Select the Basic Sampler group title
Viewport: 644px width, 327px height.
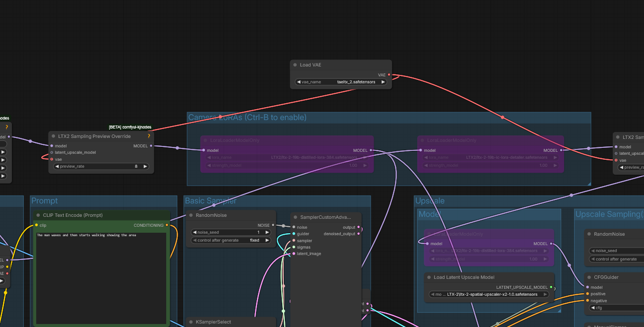[x=211, y=200]
